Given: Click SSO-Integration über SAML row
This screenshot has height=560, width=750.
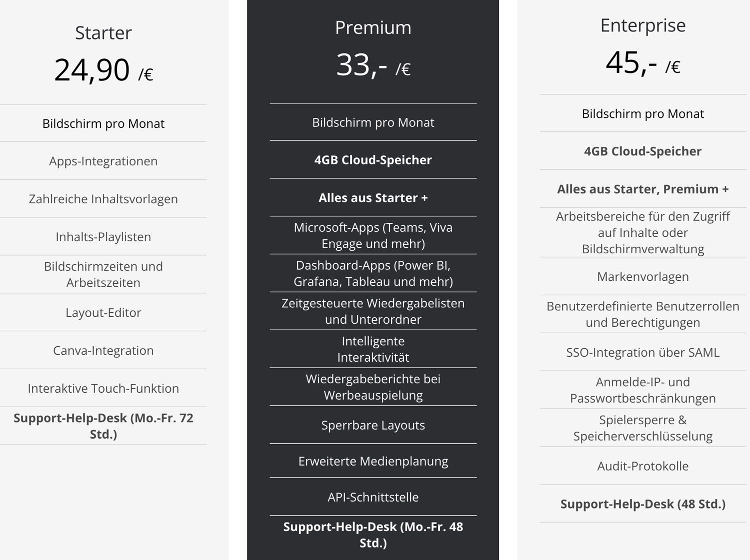Looking at the screenshot, I should click(642, 353).
